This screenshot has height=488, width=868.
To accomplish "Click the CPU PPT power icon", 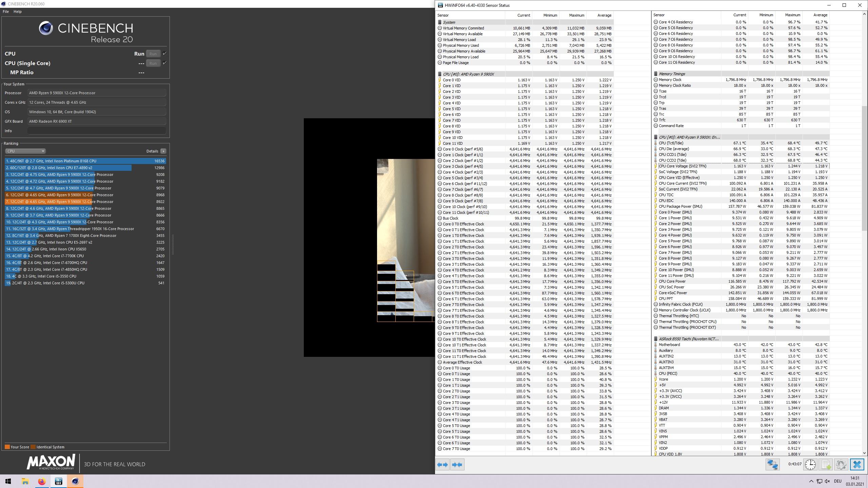I will click(656, 299).
